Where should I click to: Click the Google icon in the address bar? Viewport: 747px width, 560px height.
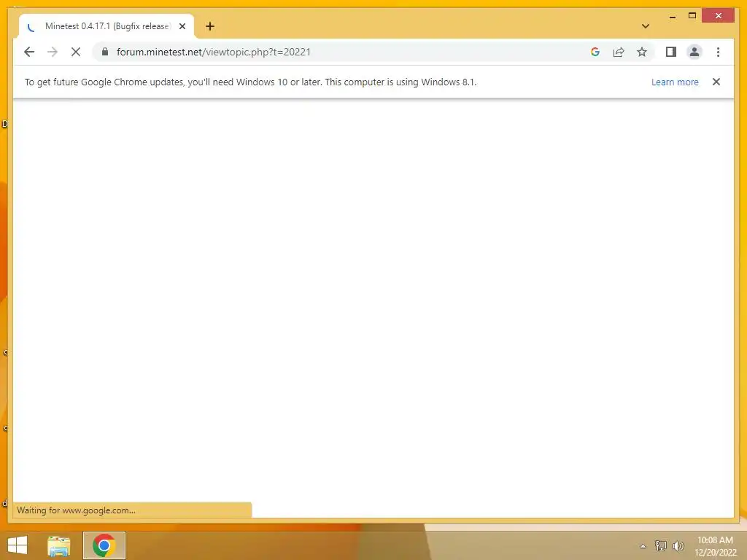[x=595, y=52]
